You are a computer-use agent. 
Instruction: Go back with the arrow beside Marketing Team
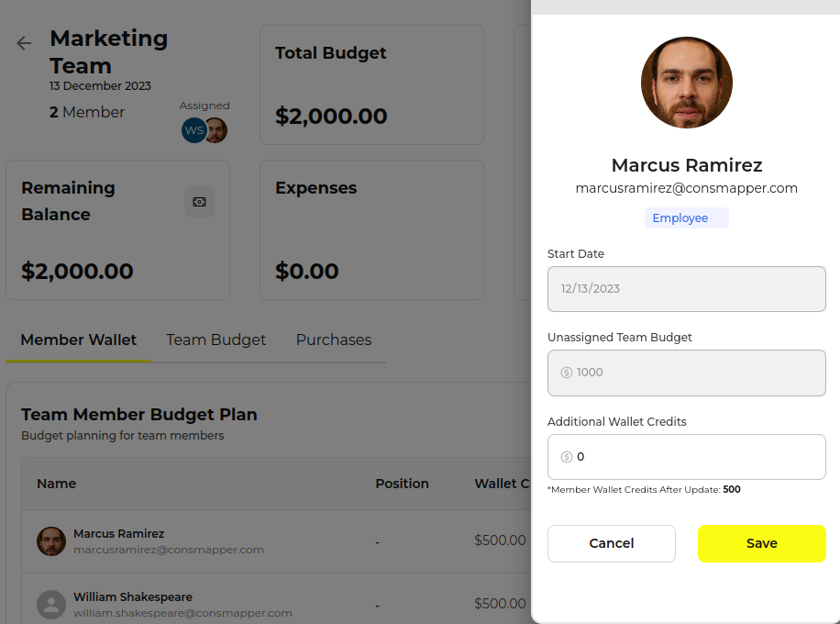pyautogui.click(x=24, y=43)
